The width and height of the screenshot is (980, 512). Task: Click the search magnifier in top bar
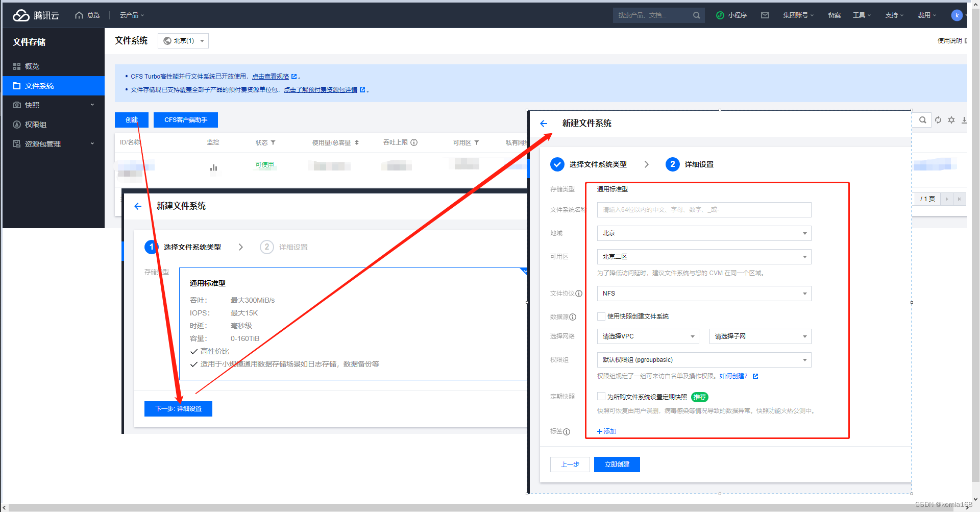pos(696,15)
